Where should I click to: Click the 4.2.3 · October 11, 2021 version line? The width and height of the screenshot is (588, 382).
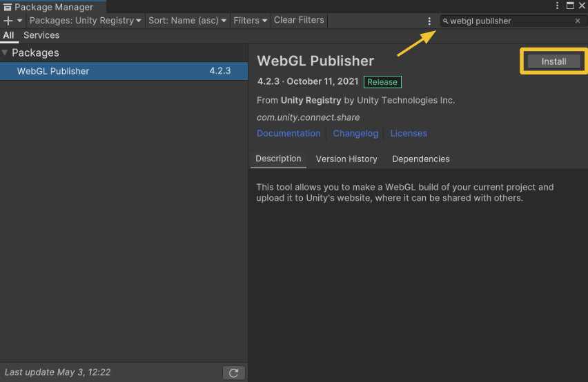pyautogui.click(x=308, y=81)
